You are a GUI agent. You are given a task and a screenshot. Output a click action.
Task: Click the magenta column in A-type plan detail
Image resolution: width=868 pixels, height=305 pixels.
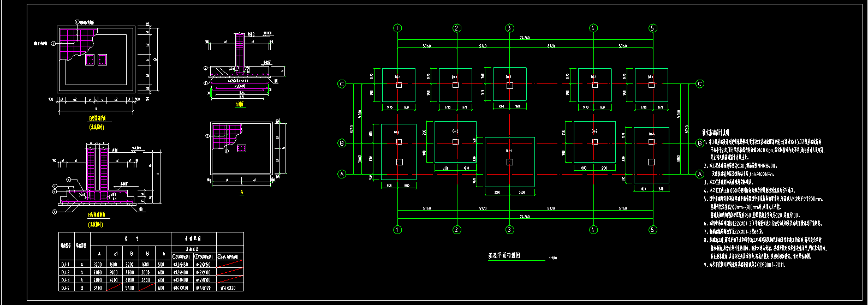pos(241,148)
